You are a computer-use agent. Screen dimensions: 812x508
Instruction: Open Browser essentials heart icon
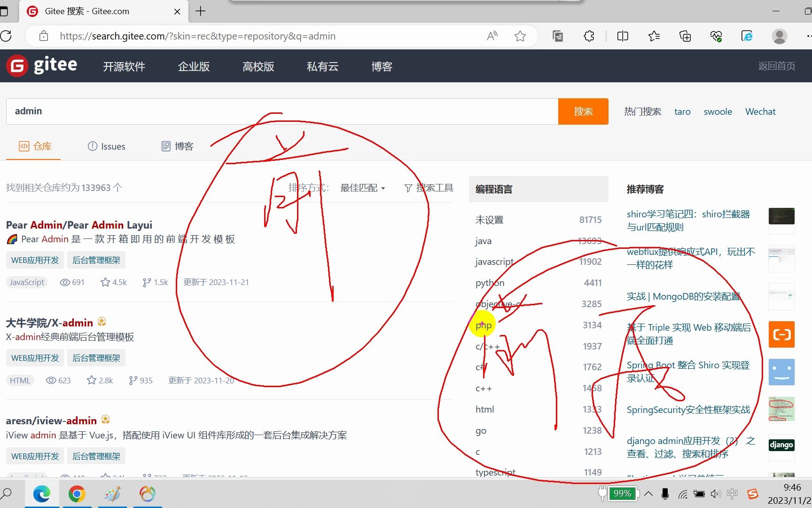pos(715,36)
